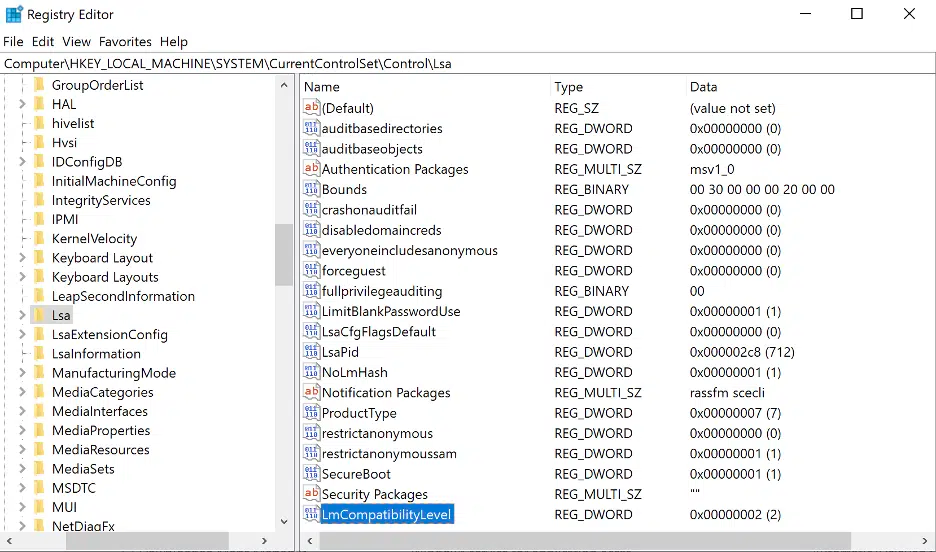Click the data value 0x000002c8 (712)

pos(742,351)
